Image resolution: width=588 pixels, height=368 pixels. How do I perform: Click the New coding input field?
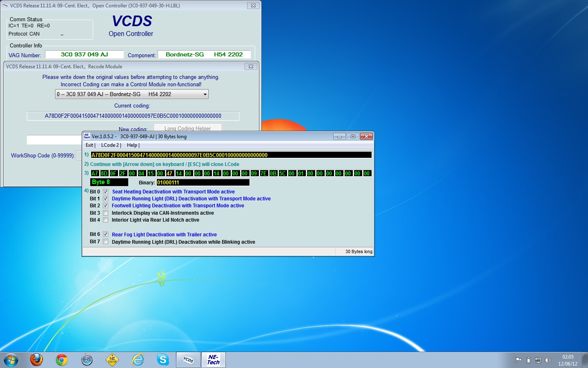pyautogui.click(x=55, y=140)
